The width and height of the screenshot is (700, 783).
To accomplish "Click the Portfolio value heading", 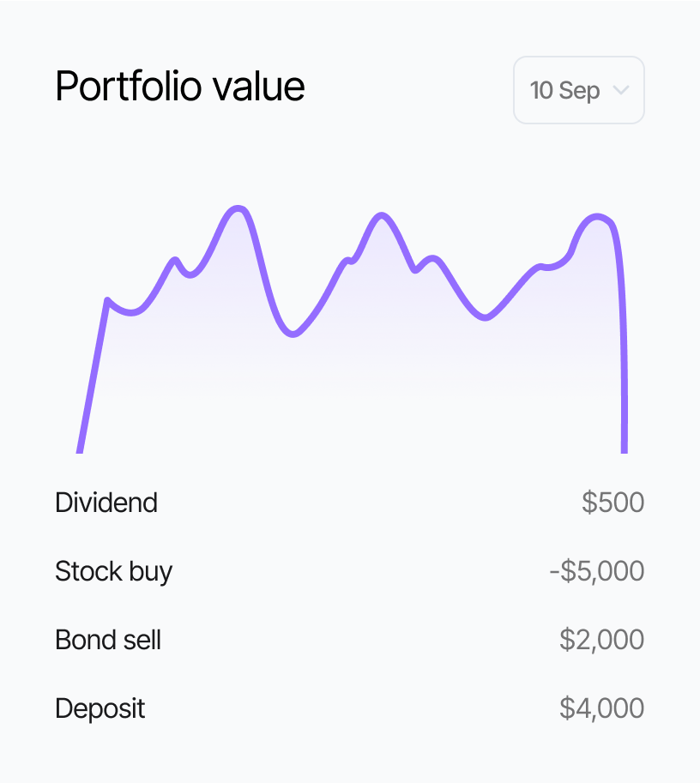I will coord(180,87).
